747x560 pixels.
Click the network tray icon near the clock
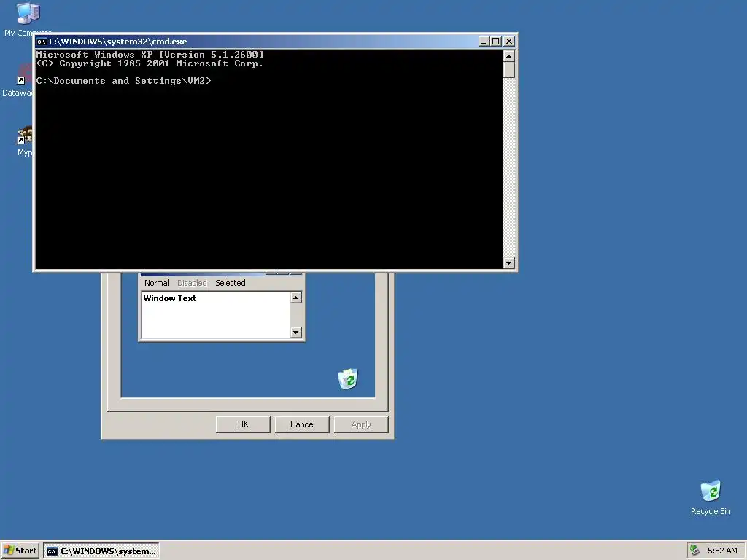(695, 551)
